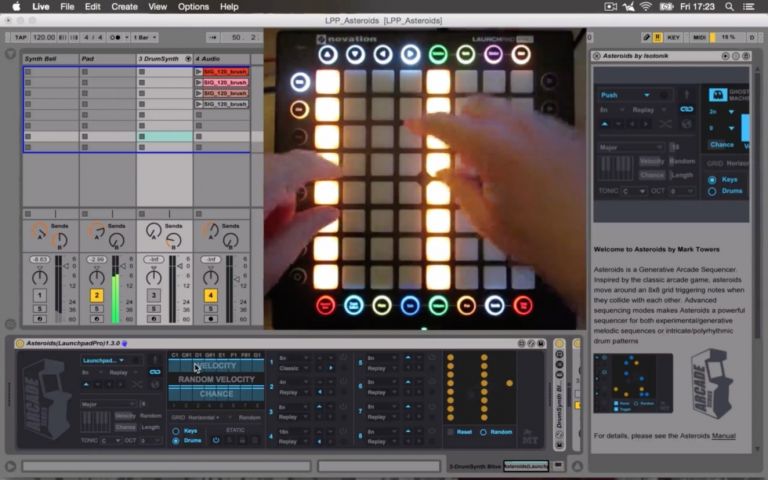Toggle the yellow computer MIDI keyboard icon
This screenshot has width=768, height=480.
pos(657,37)
